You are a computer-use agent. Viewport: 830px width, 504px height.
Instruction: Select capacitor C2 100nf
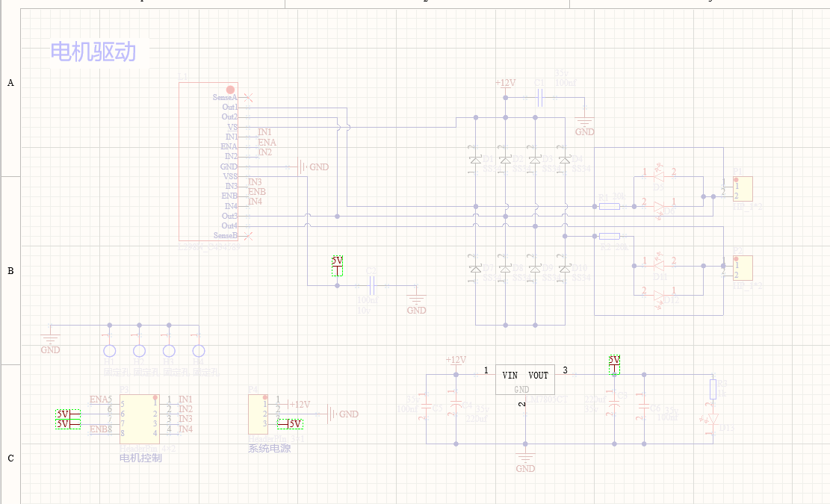point(372,286)
